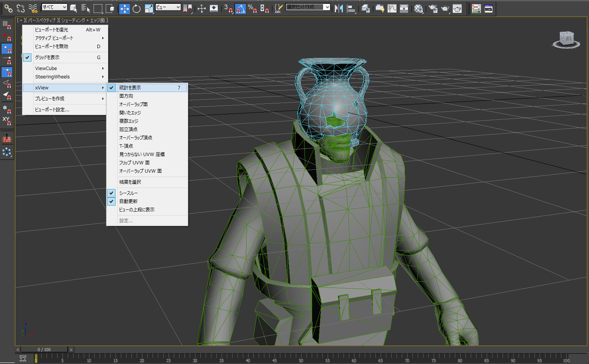
Task: Select the Move tool in the toolbar
Action: point(124,8)
